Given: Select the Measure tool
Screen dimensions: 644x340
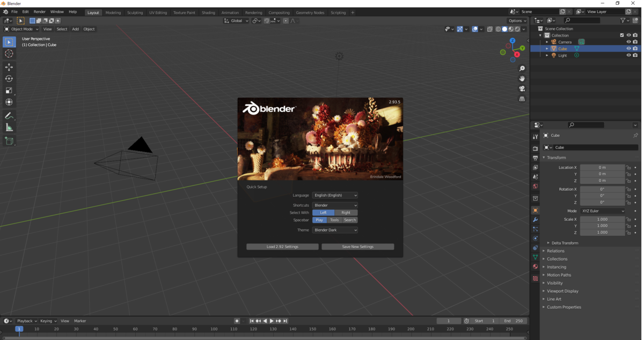Looking at the screenshot, I should (x=9, y=127).
